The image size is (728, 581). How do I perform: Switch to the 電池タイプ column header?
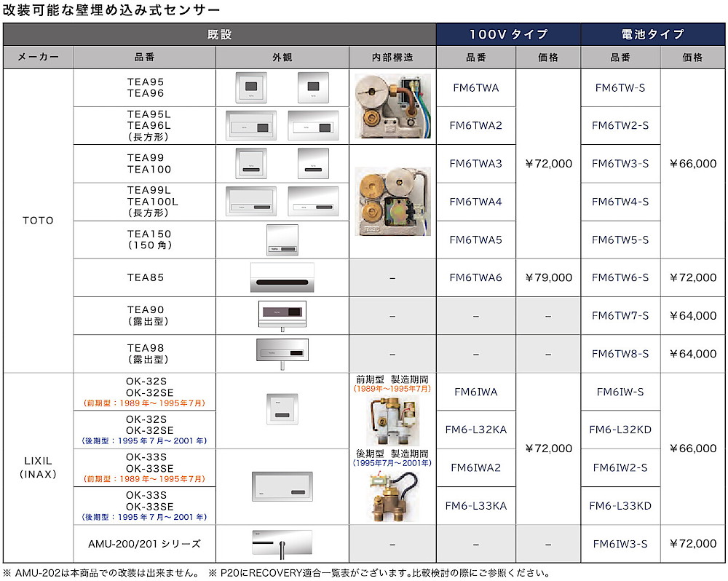click(652, 34)
